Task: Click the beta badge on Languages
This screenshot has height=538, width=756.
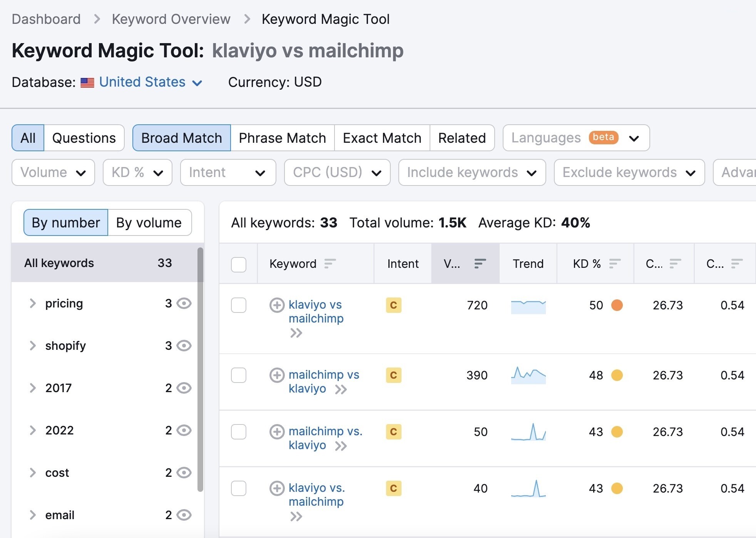Action: click(x=603, y=137)
